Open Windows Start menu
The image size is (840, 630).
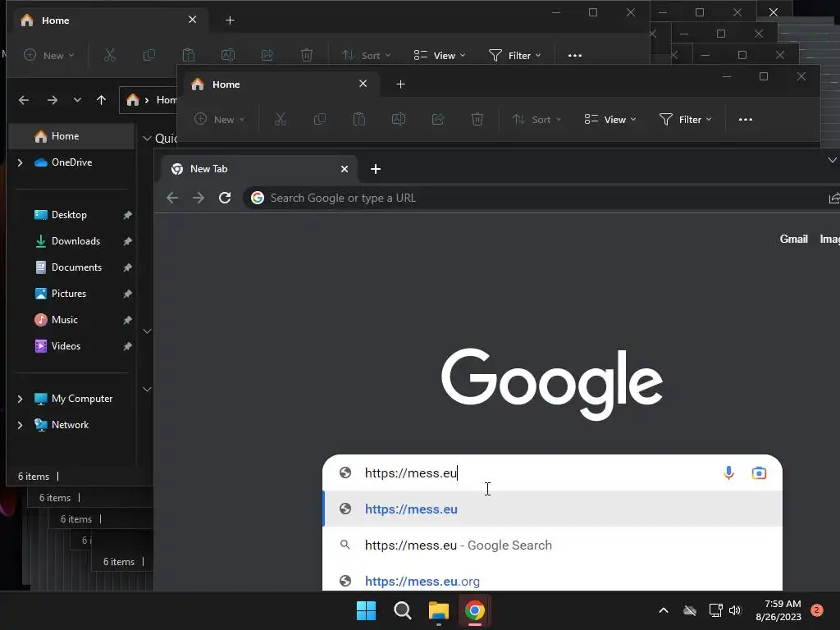point(367,610)
